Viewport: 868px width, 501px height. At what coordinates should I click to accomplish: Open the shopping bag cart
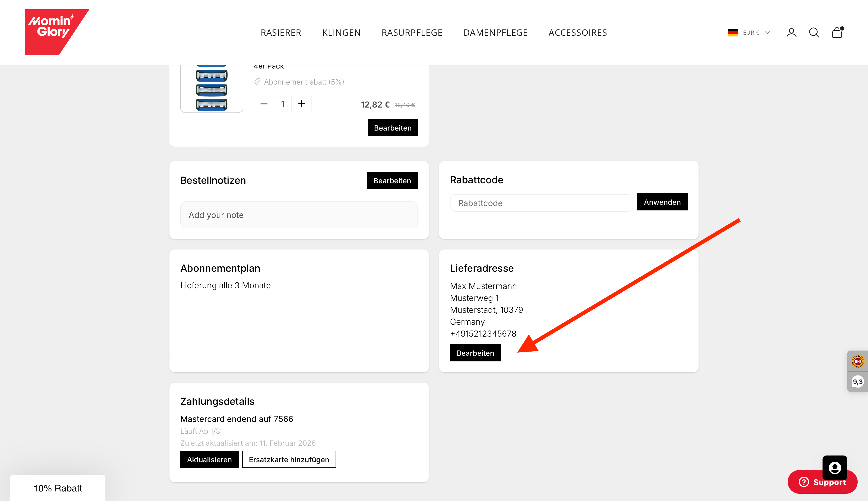[837, 33]
